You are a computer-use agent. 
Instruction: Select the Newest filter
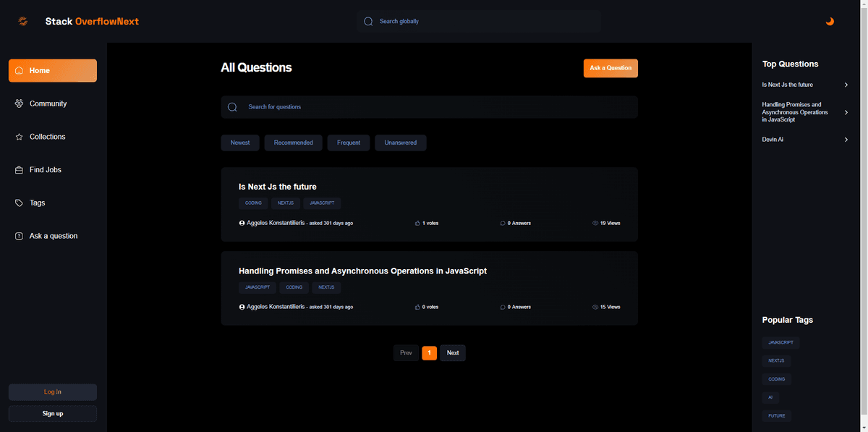tap(240, 143)
